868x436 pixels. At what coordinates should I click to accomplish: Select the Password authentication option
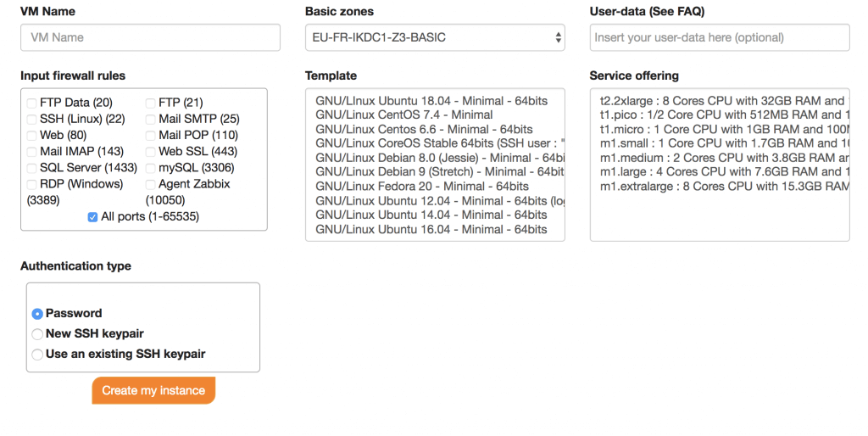point(37,314)
